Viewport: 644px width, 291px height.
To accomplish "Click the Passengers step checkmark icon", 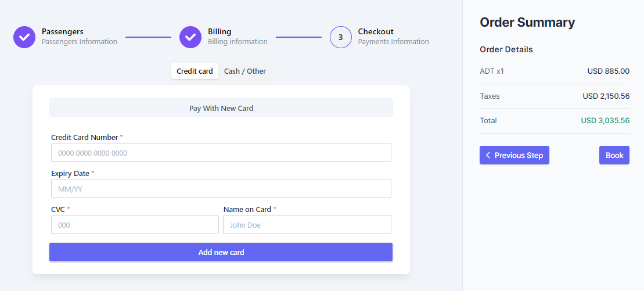I will point(24,37).
